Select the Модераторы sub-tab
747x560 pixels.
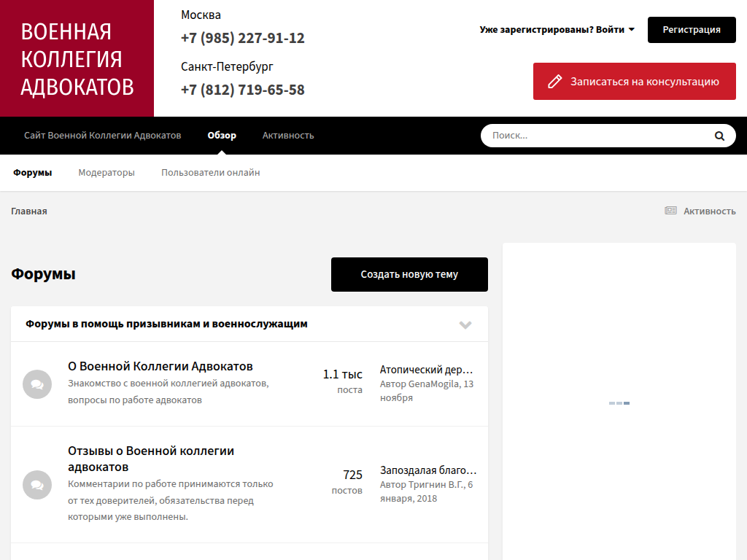pyautogui.click(x=107, y=173)
